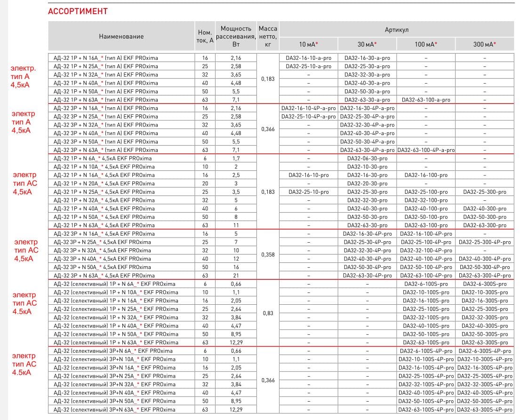528x420 pixels.
Task: Click the 10 мА* subcolumn header
Action: [308, 44]
